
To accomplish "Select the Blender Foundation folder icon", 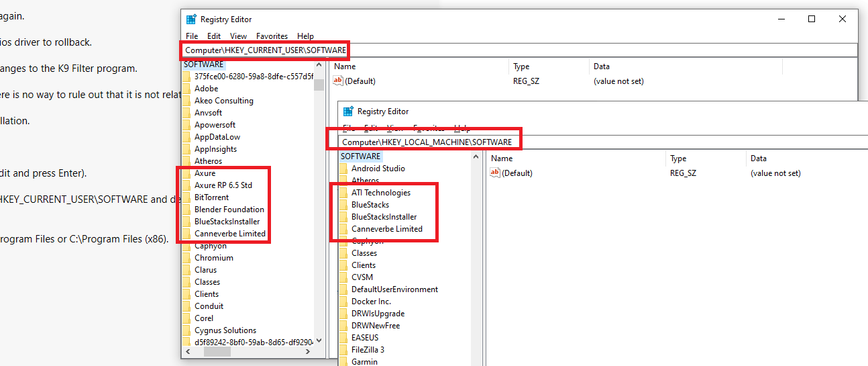I will pos(186,210).
